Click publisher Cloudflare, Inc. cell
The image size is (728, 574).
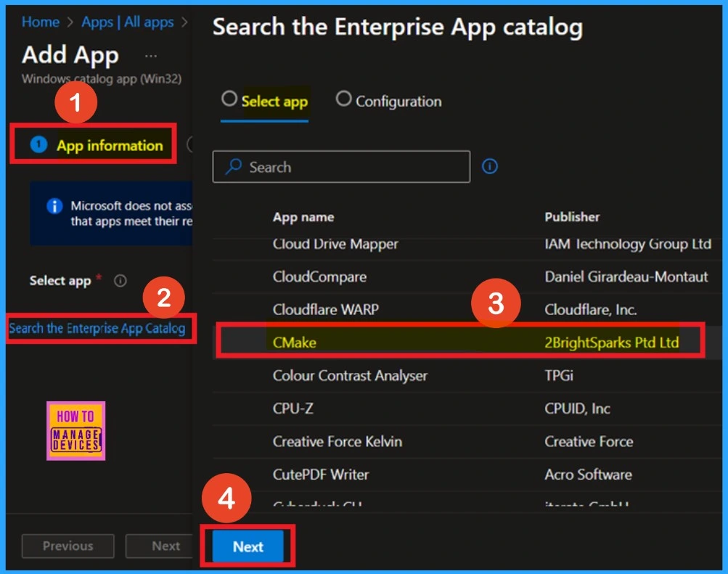tap(591, 310)
